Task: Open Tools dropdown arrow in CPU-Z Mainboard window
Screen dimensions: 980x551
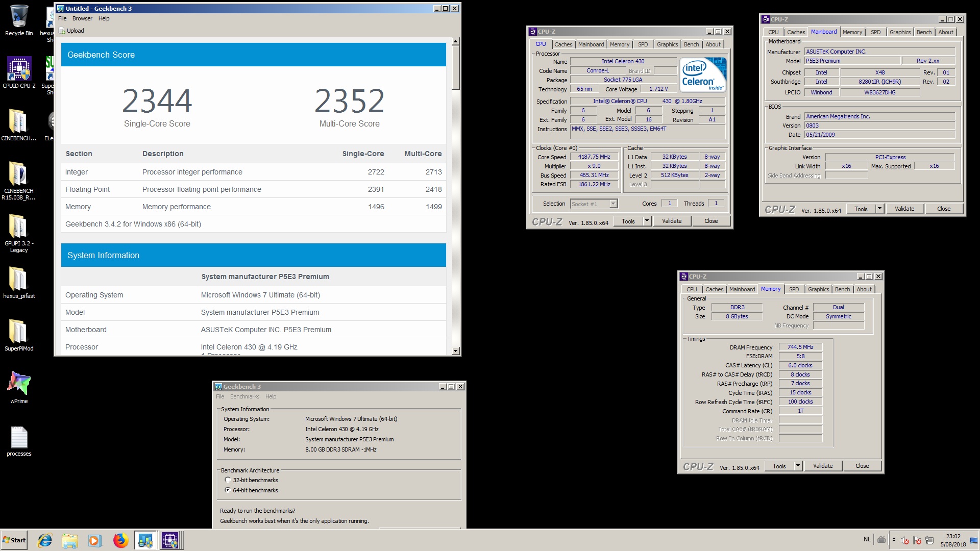Action: pyautogui.click(x=879, y=209)
